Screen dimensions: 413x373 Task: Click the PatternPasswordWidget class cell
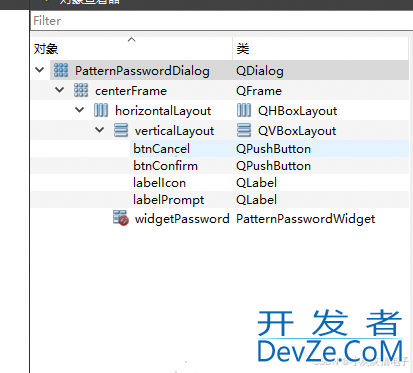[306, 219]
